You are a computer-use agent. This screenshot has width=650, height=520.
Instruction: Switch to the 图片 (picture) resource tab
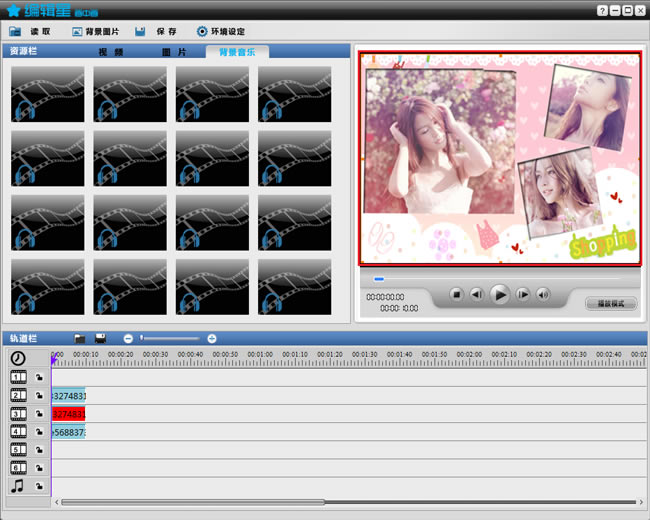tap(174, 51)
